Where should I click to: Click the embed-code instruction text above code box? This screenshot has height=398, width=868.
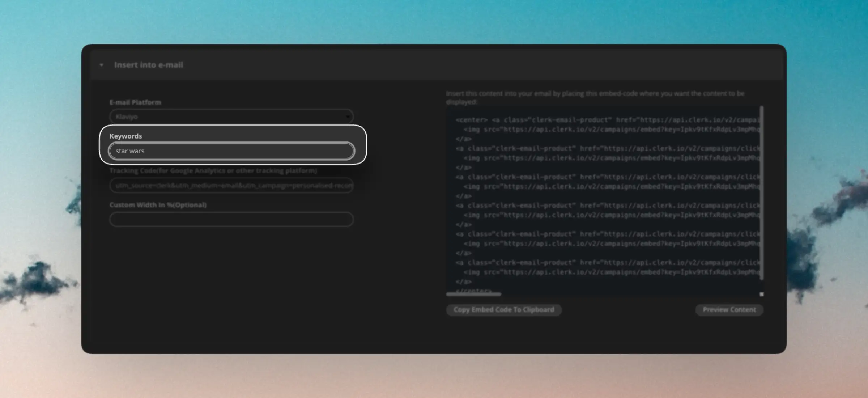pyautogui.click(x=595, y=94)
